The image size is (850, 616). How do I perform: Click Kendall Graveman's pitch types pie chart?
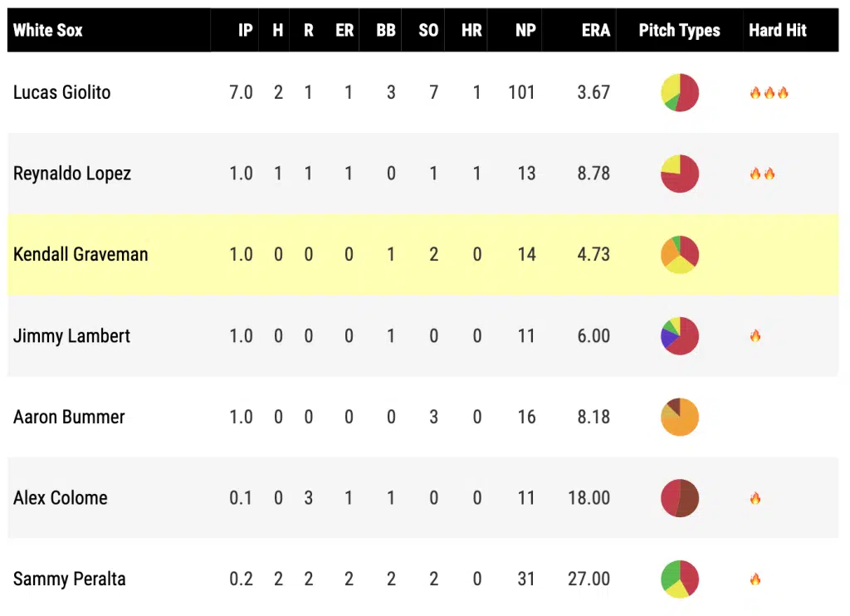[680, 254]
